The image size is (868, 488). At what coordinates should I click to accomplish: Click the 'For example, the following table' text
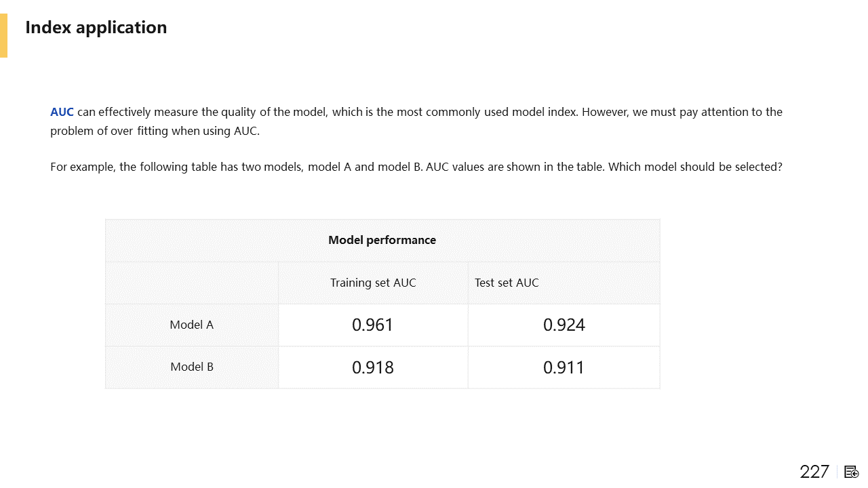(134, 167)
